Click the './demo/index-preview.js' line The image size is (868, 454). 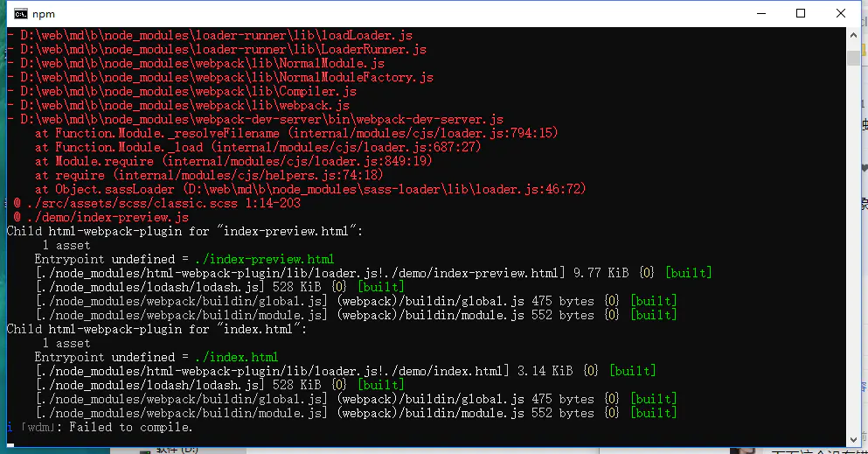[x=101, y=217]
